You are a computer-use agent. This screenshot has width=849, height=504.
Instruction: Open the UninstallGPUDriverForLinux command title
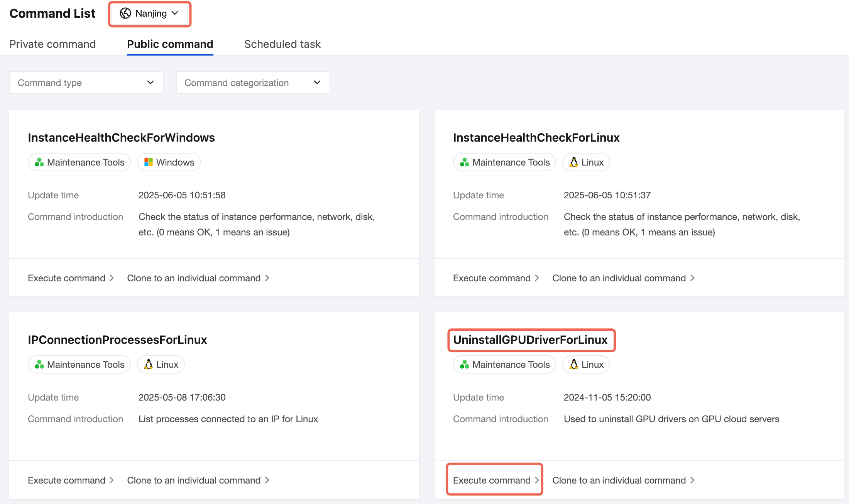click(x=530, y=340)
